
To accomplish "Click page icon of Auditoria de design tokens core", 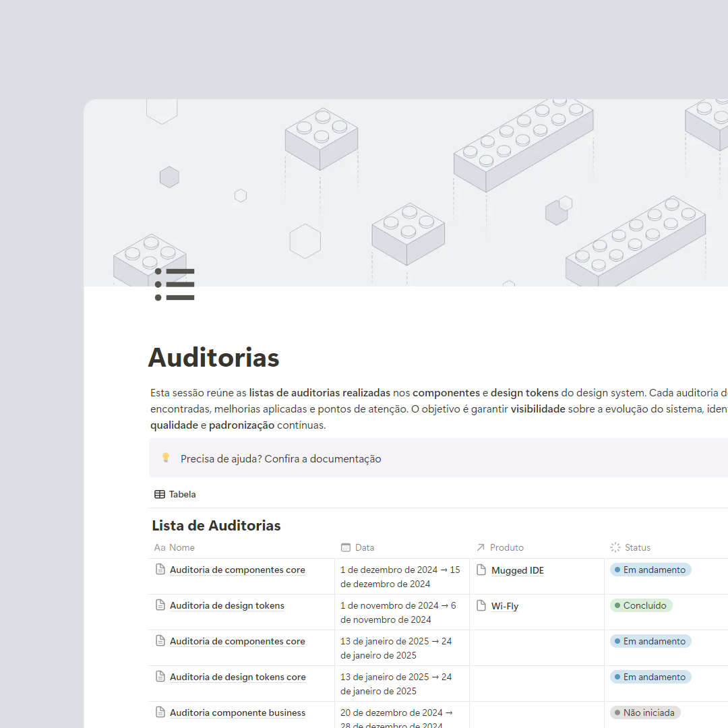I will coord(160,677).
